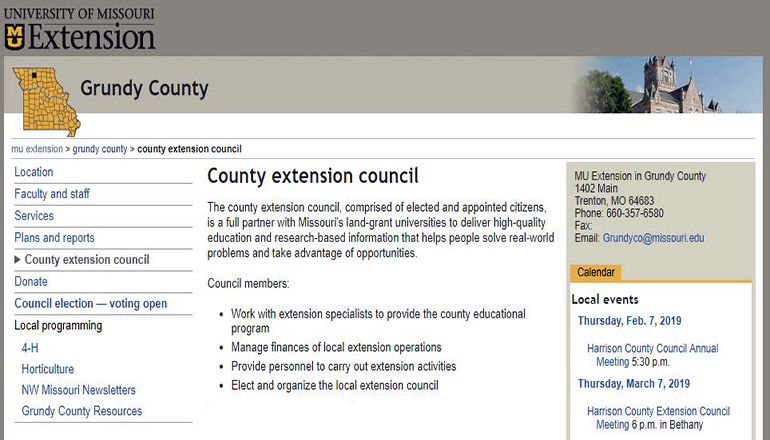Open Plans and reports page

(54, 238)
